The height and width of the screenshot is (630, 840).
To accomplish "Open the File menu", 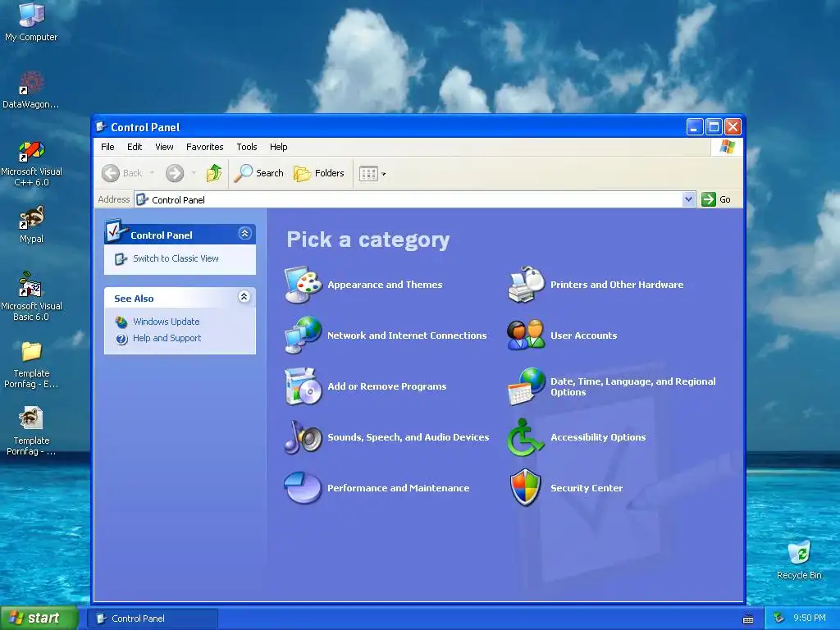I will [107, 147].
